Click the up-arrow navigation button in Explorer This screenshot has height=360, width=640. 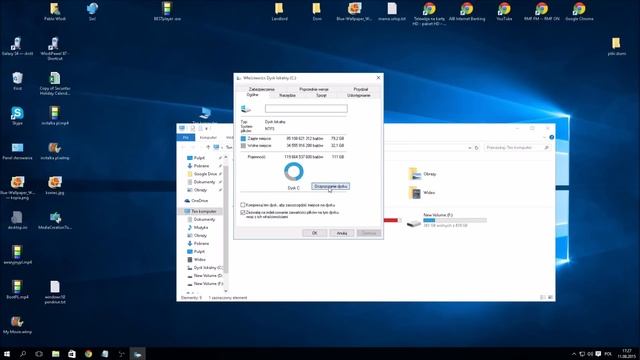pos(208,147)
